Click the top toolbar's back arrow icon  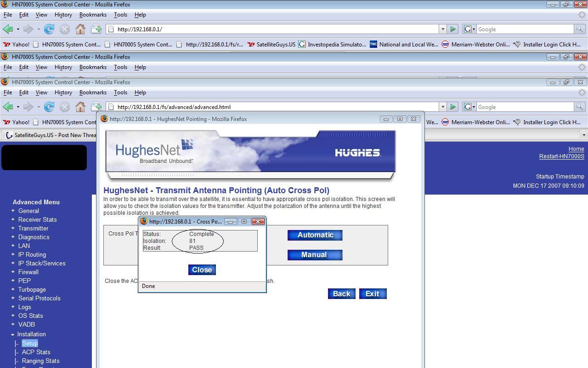pyautogui.click(x=8, y=29)
